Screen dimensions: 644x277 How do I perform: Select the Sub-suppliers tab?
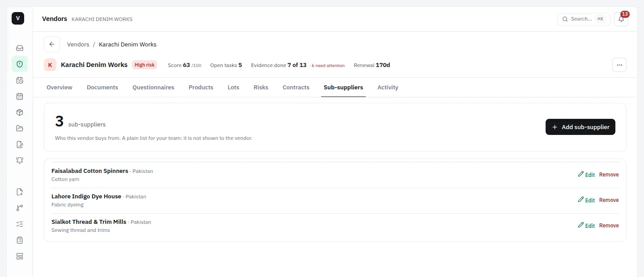343,87
